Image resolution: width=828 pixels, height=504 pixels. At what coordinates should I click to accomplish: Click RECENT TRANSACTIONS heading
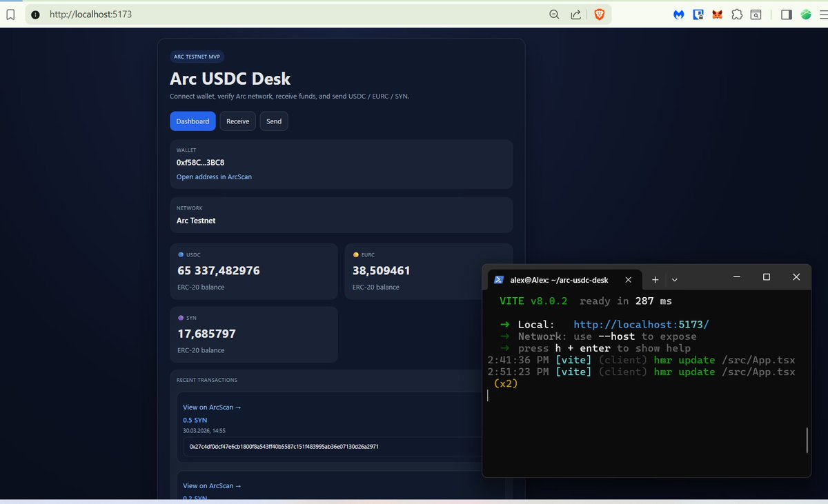coord(207,380)
